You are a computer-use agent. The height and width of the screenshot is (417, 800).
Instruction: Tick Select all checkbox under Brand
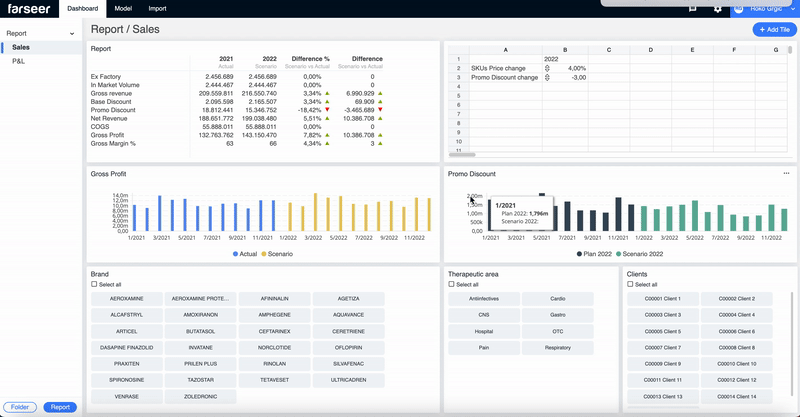pyautogui.click(x=94, y=284)
